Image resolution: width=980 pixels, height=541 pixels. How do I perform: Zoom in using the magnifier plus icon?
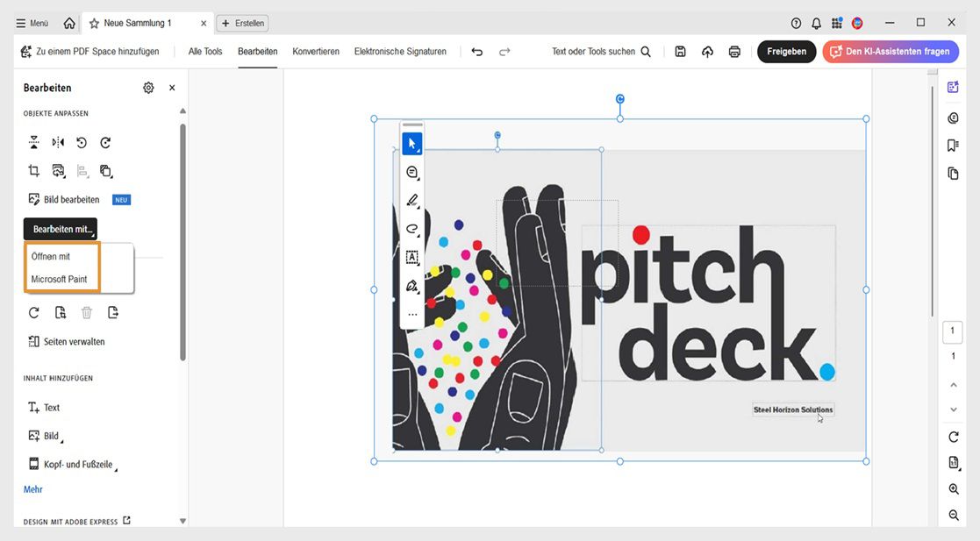954,489
